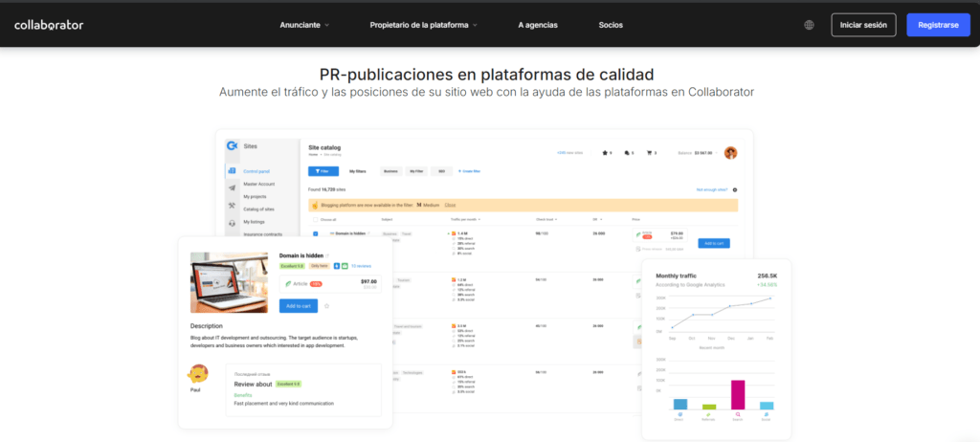
Task: Click the paper-plane icon in the dashboard sidebar
Action: [x=232, y=188]
